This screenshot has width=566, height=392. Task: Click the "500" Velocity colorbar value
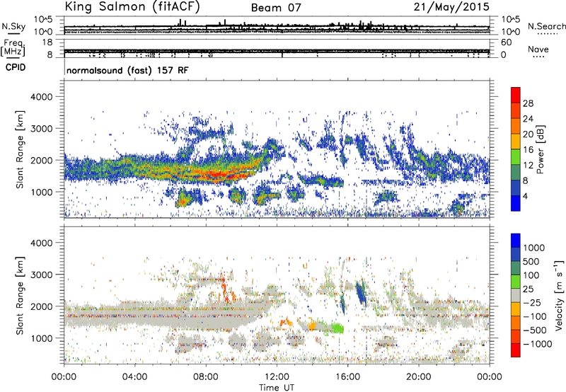click(531, 262)
